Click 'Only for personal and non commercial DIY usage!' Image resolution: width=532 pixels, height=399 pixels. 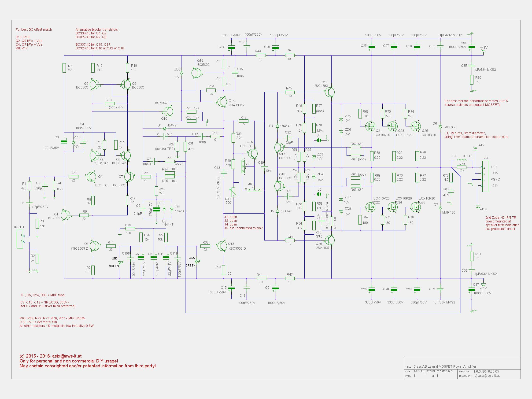[69, 361]
